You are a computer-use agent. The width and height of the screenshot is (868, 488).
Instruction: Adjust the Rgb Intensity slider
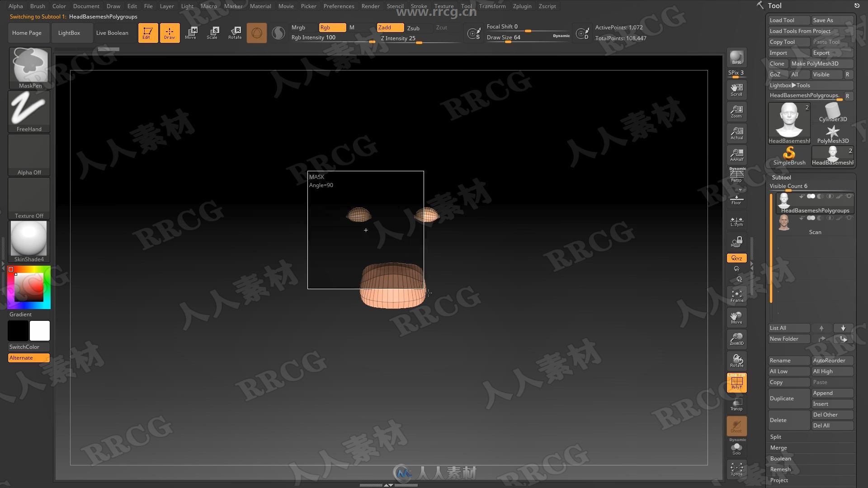[x=333, y=38]
